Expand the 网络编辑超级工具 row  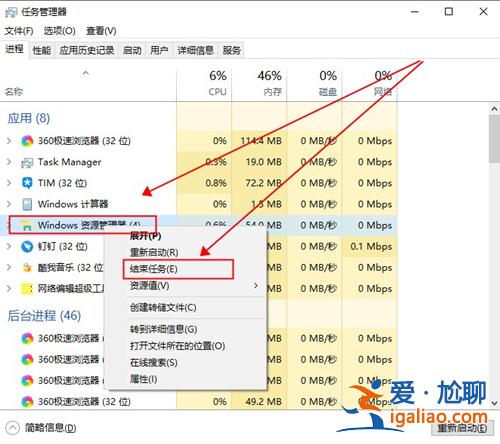tap(9, 289)
